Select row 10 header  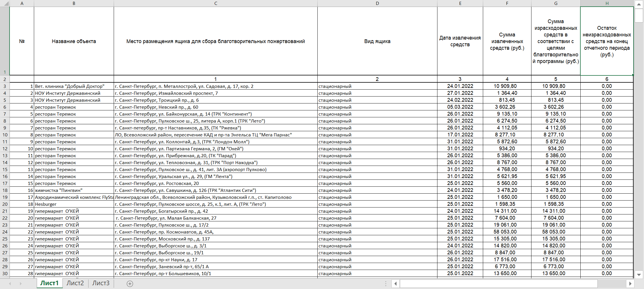[5, 135]
